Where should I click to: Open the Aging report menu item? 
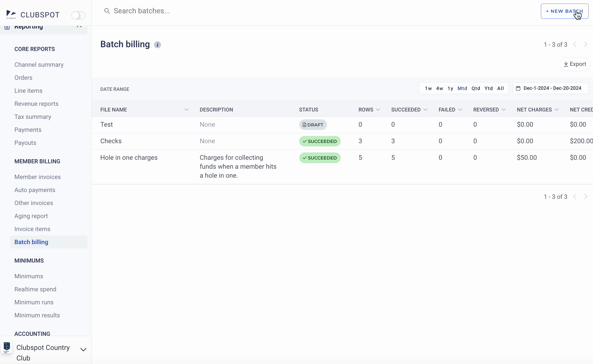(x=31, y=216)
